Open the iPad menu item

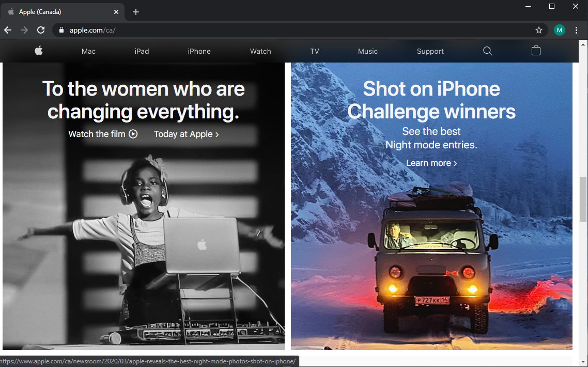click(142, 51)
